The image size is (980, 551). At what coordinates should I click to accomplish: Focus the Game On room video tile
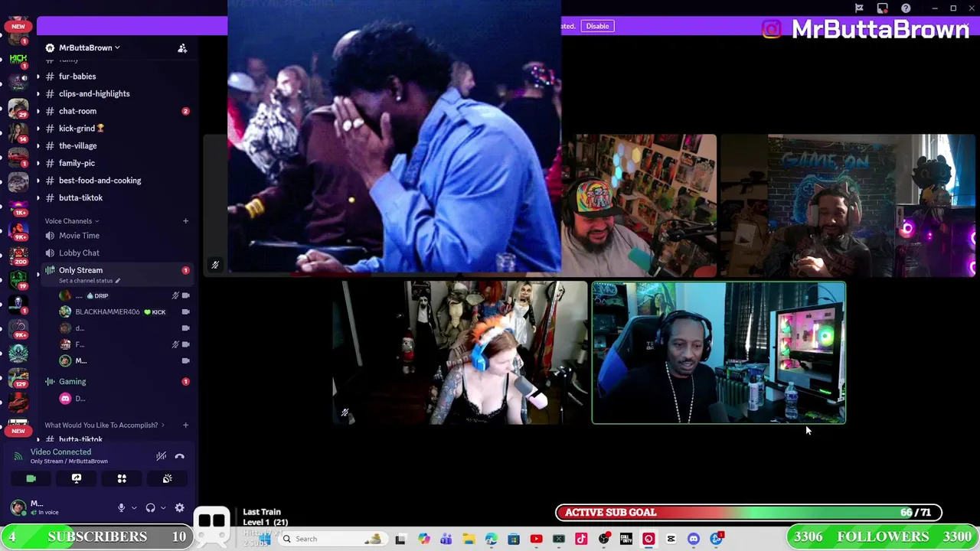coord(848,205)
